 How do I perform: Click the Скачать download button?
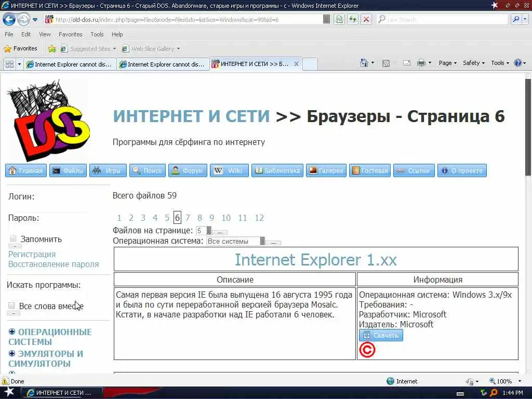coord(381,336)
